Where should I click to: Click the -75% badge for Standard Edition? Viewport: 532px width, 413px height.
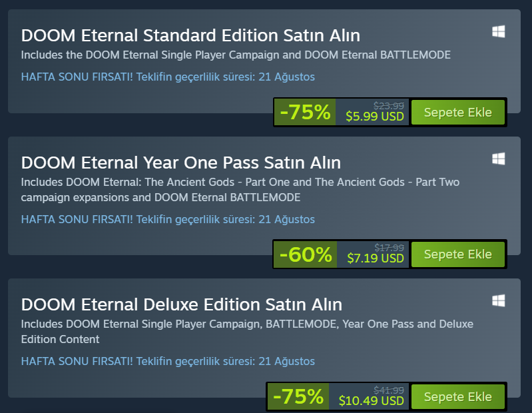point(305,113)
